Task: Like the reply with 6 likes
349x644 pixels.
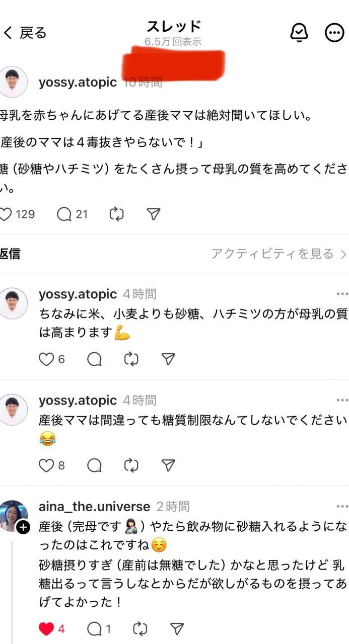Action: (46, 359)
